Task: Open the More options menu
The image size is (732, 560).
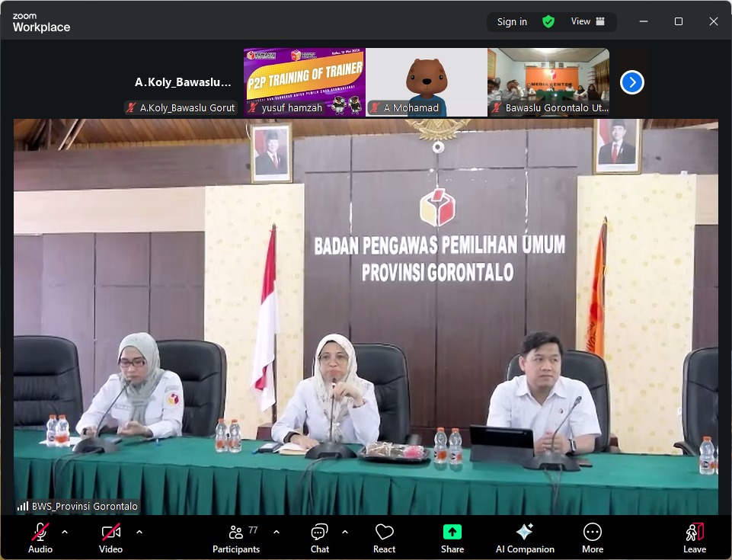Action: point(593,538)
